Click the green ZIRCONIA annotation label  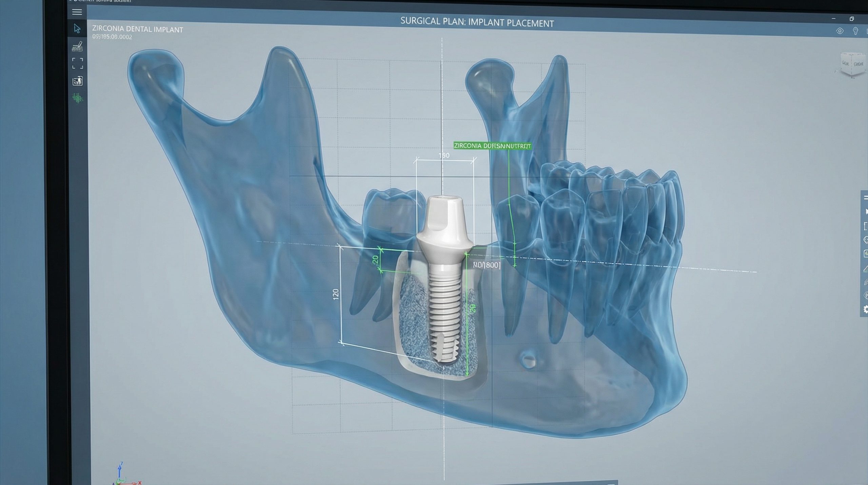point(492,146)
